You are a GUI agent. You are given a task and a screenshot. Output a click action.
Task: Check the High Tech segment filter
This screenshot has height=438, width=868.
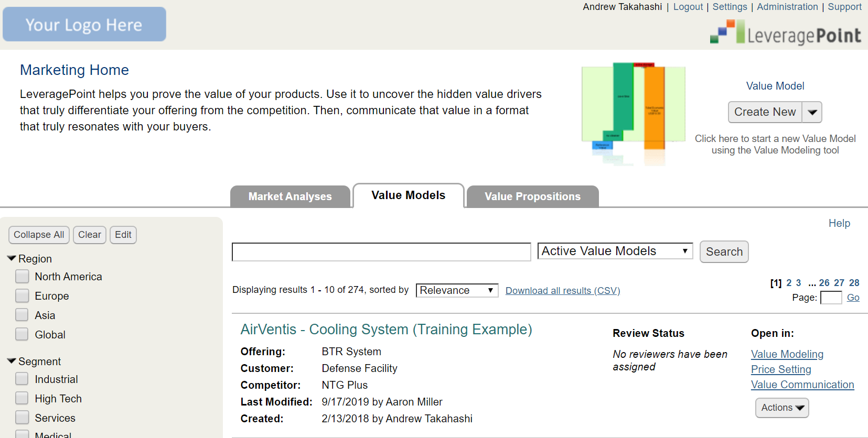tap(22, 398)
